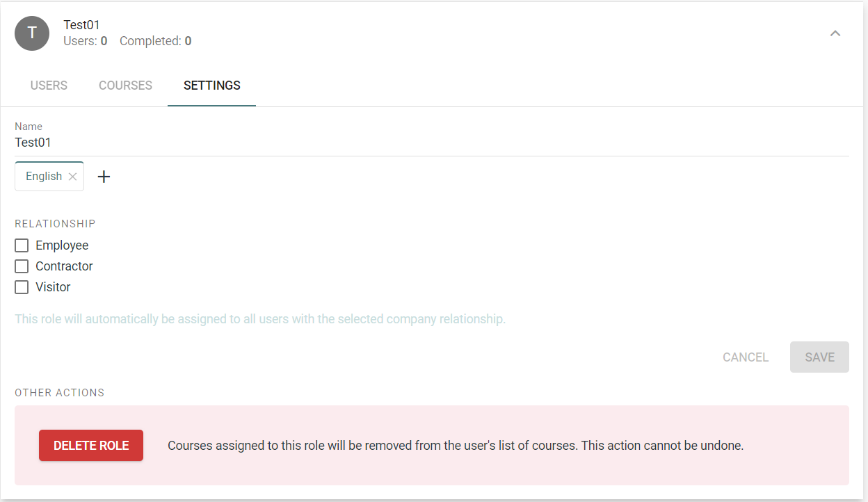Select the English language tab chip
The height and width of the screenshot is (502, 868).
coord(44,177)
